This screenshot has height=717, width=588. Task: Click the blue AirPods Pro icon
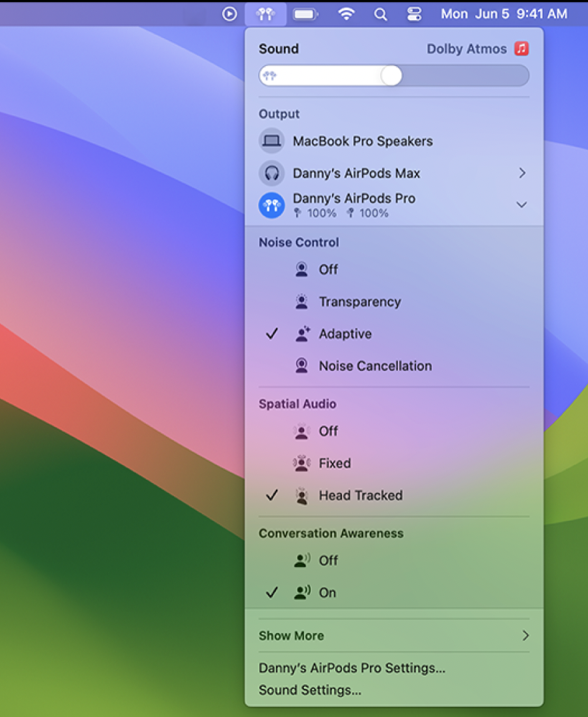pos(272,205)
